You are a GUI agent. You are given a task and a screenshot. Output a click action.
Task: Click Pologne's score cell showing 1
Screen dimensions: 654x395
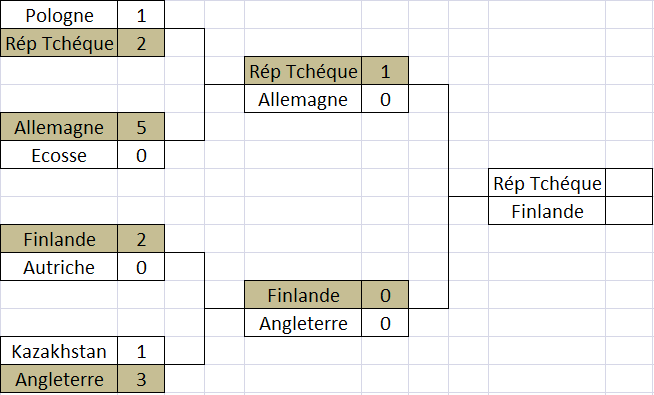click(x=141, y=15)
